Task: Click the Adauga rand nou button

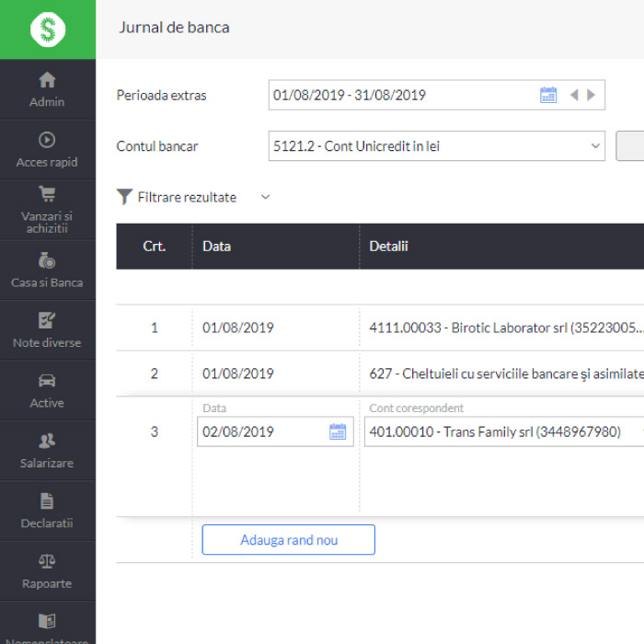Action: 288,540
